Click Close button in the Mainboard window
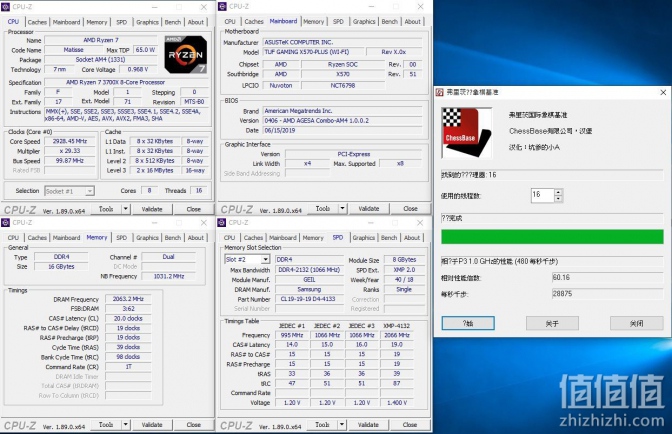The width and height of the screenshot is (672, 434). click(410, 209)
